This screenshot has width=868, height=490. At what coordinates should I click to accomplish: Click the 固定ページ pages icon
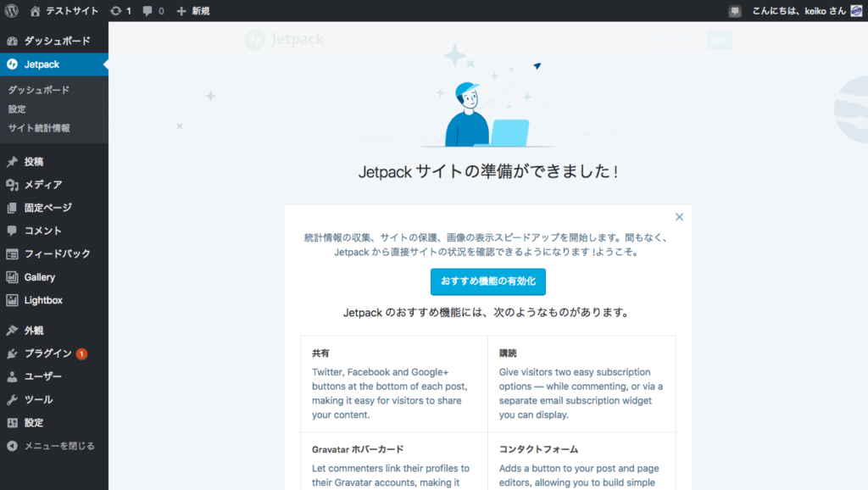[12, 208]
